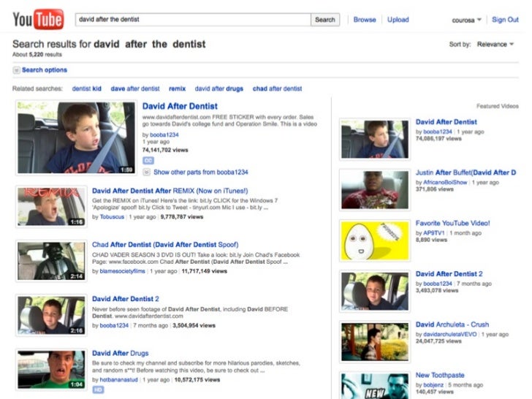This screenshot has width=532, height=399.
Task: Expand Show other parts from booba1234
Action: pos(195,172)
